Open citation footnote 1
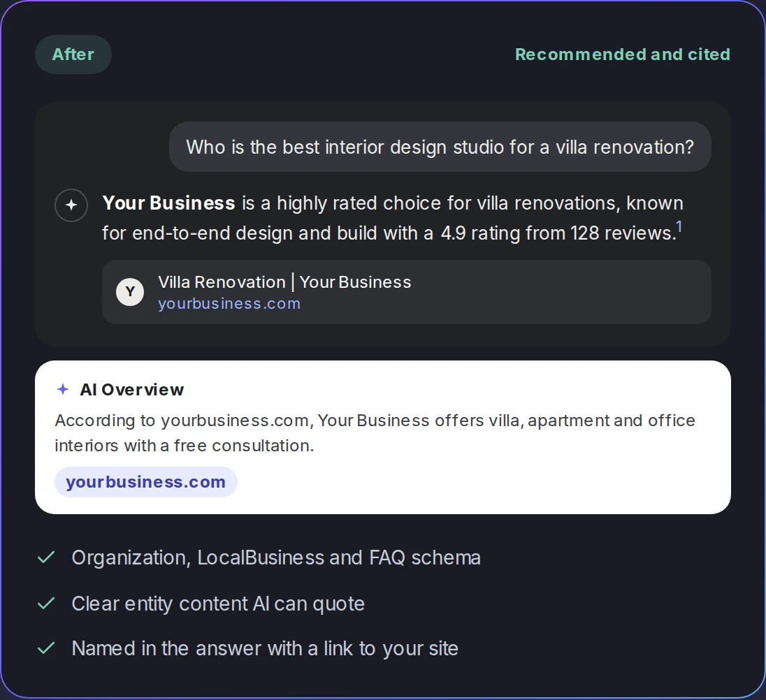 pyautogui.click(x=679, y=226)
